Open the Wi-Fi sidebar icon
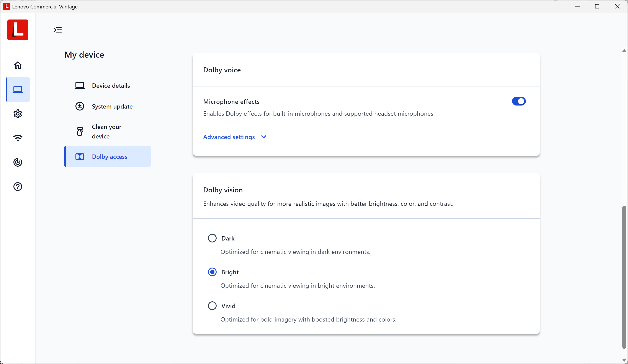628x364 pixels. tap(18, 138)
